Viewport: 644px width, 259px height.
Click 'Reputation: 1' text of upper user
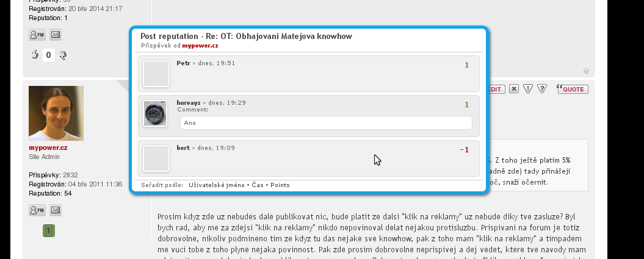click(x=48, y=18)
